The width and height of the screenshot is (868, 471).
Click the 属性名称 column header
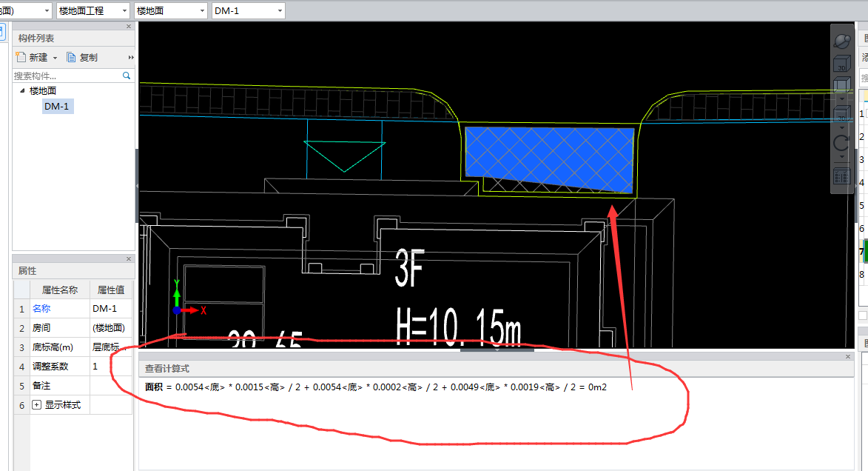(x=60, y=290)
